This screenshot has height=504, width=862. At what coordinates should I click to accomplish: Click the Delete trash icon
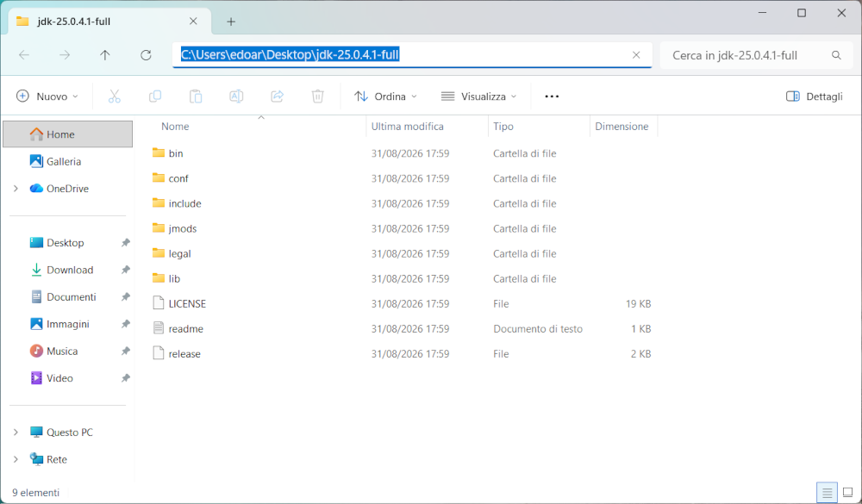[318, 96]
